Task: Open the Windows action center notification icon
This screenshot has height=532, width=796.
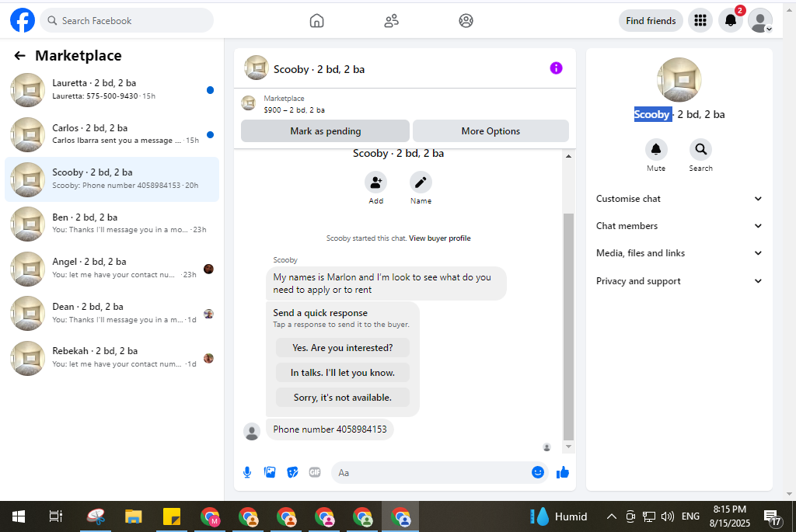Action: coord(773,516)
